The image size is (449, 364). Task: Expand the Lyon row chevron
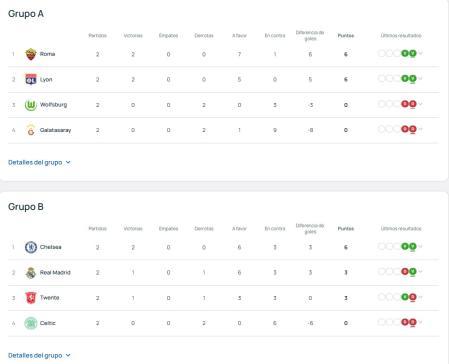tap(420, 79)
